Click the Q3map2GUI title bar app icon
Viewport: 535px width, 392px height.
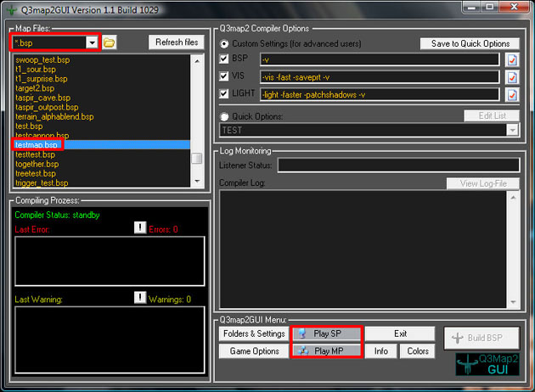[12, 10]
